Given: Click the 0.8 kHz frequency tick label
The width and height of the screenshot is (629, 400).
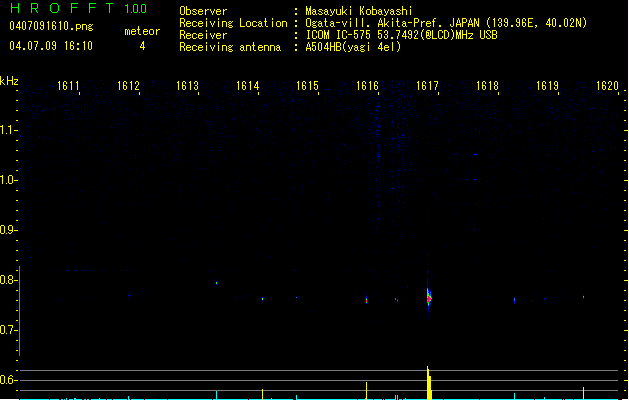Looking at the screenshot, I should pyautogui.click(x=7, y=280).
